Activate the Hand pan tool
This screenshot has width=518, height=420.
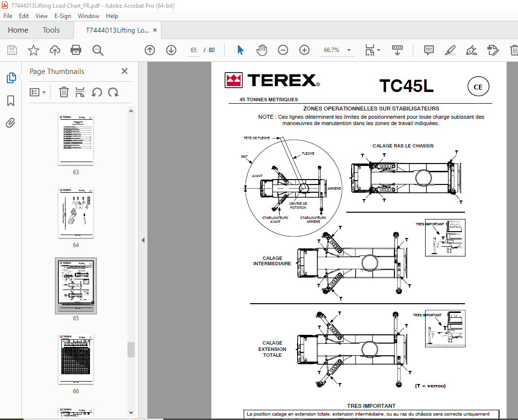(262, 50)
